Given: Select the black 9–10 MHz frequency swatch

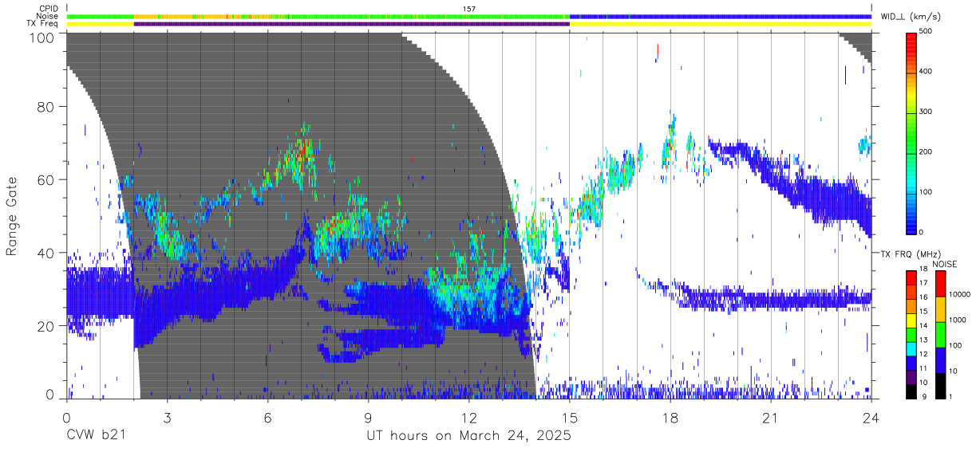Looking at the screenshot, I should (911, 390).
